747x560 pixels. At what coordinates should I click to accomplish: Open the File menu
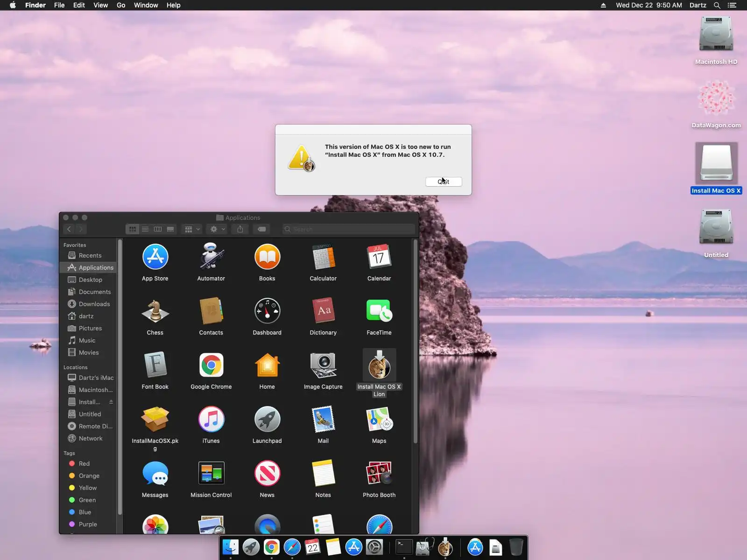point(59,5)
